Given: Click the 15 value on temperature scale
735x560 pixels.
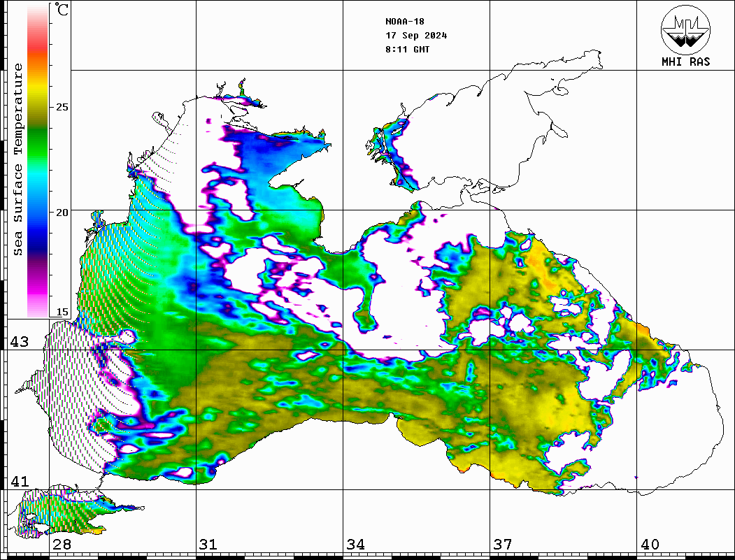Looking at the screenshot, I should 62,312.
